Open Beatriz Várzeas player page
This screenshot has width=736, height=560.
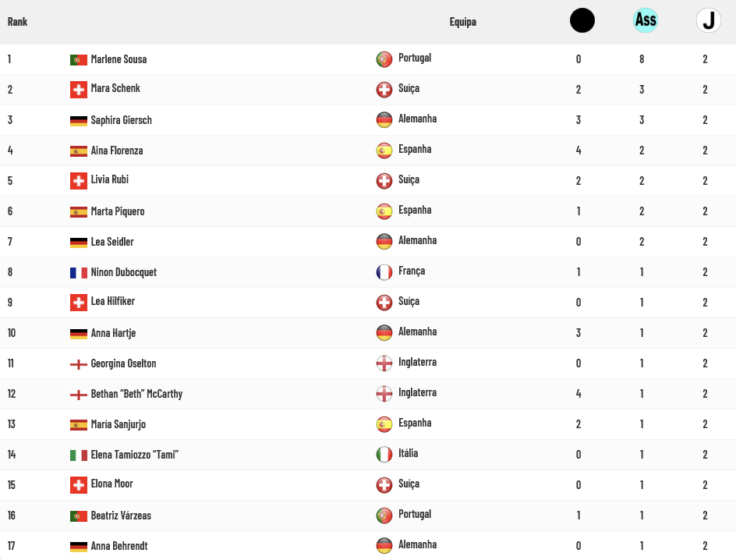121,516
